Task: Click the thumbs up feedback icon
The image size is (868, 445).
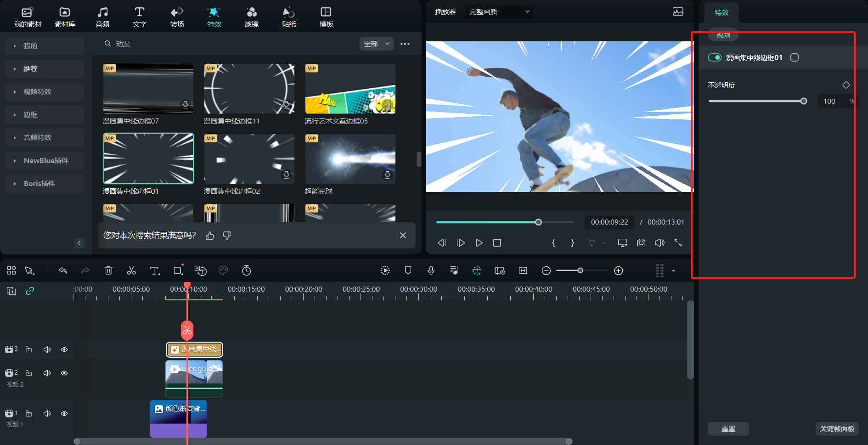Action: click(x=210, y=236)
